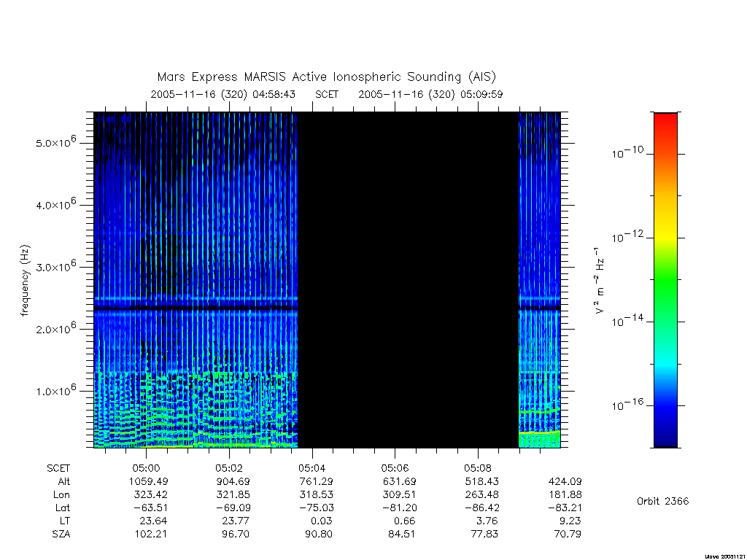The height and width of the screenshot is (560, 747).
Task: Click the 2.0×10^6 frequency tick label
Action: (55, 328)
